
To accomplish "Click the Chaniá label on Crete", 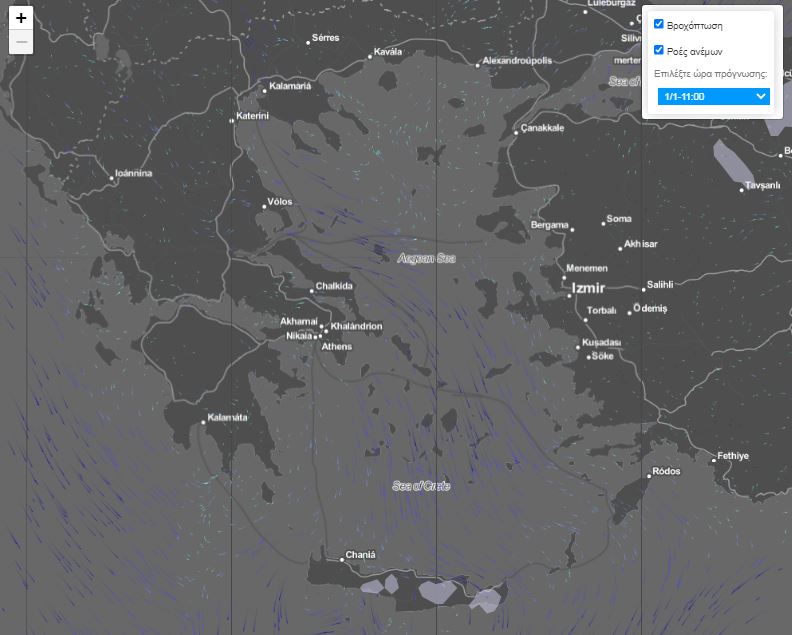I will click(360, 555).
